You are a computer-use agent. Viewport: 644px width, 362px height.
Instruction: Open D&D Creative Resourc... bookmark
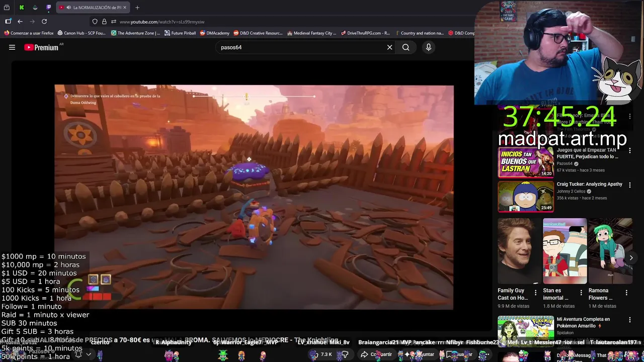[x=258, y=33]
